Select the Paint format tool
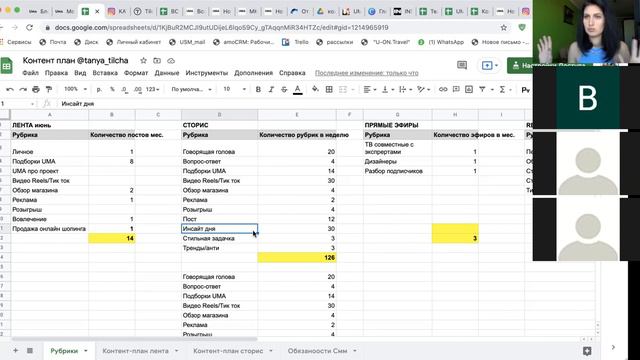This screenshot has width=640, height=360. click(x=49, y=89)
